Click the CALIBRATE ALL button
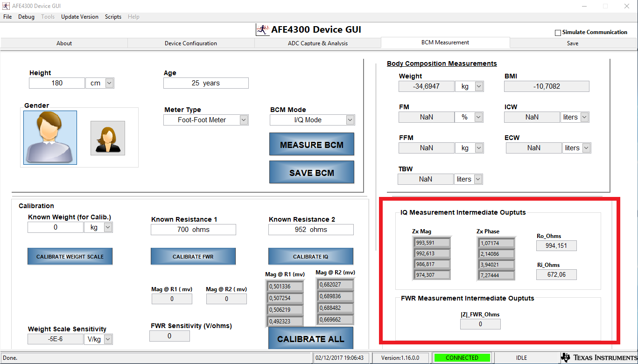The image size is (638, 364). pos(311,339)
